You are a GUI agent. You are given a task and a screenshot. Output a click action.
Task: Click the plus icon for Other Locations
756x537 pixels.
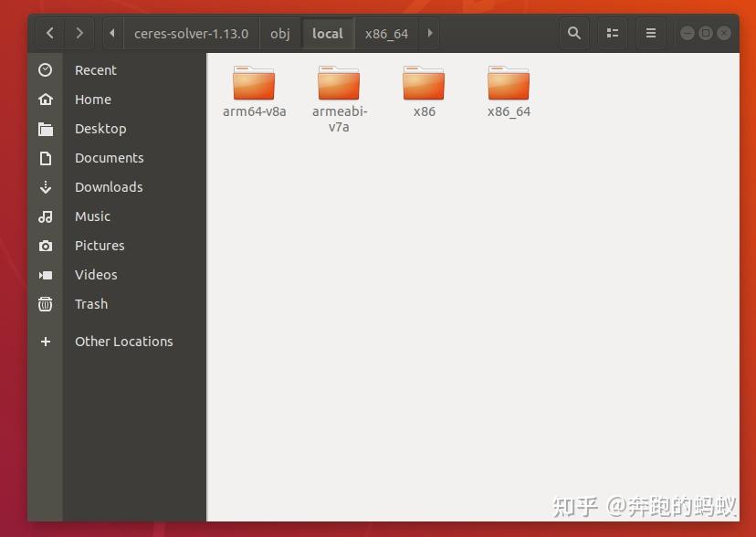(46, 342)
